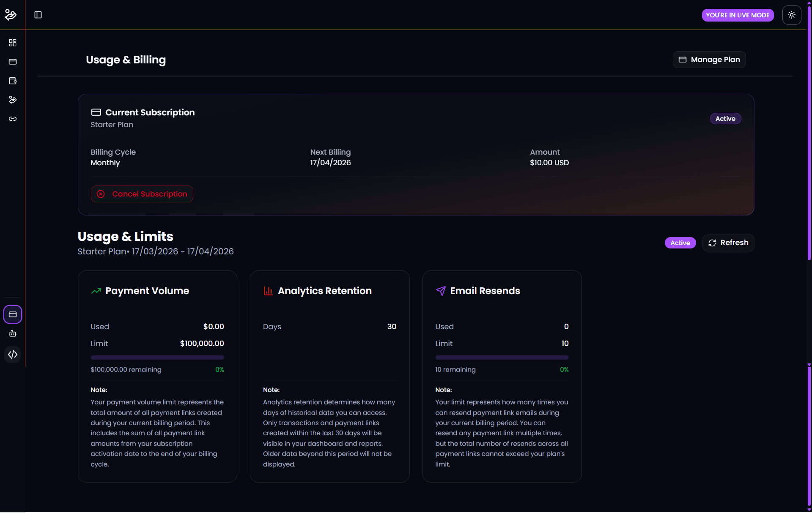The height and width of the screenshot is (513, 812).
Task: Open the card payments icon below dashboard
Action: pyautogui.click(x=13, y=62)
